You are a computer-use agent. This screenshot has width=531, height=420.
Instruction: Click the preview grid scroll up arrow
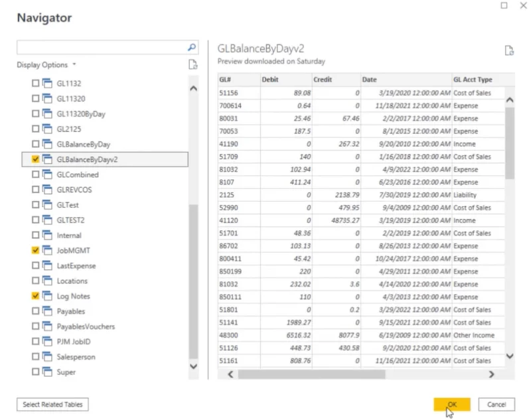coord(510,100)
